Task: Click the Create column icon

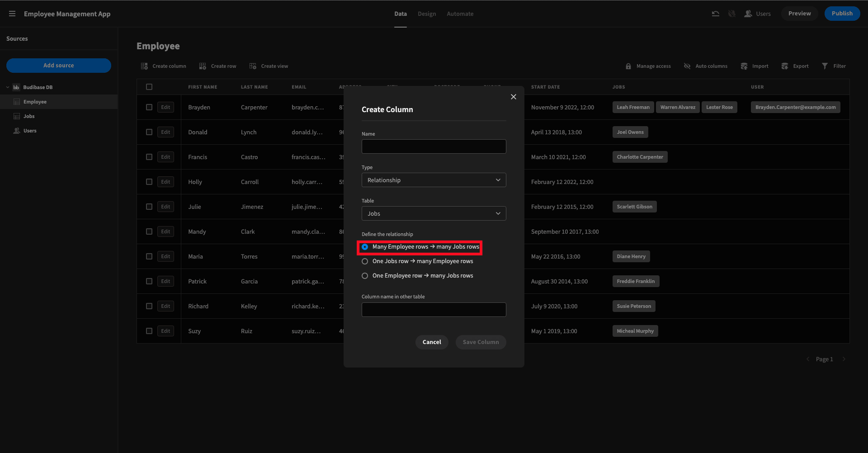Action: pyautogui.click(x=144, y=66)
